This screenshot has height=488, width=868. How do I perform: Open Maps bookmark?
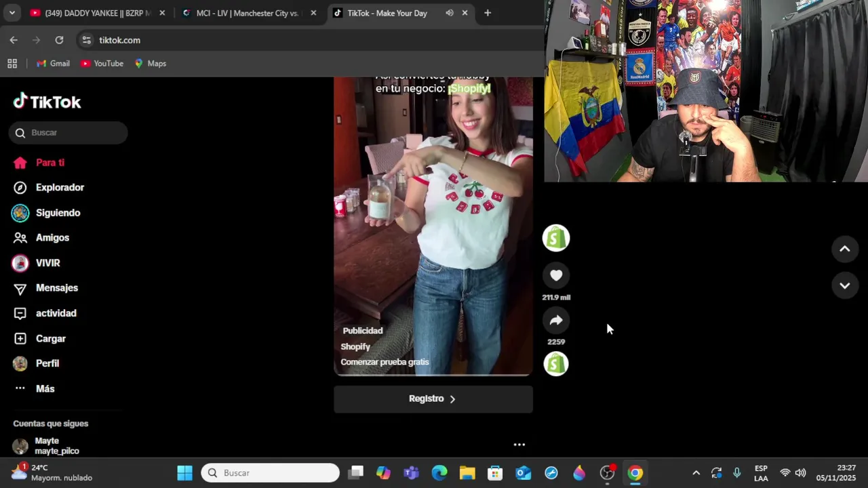click(x=150, y=64)
